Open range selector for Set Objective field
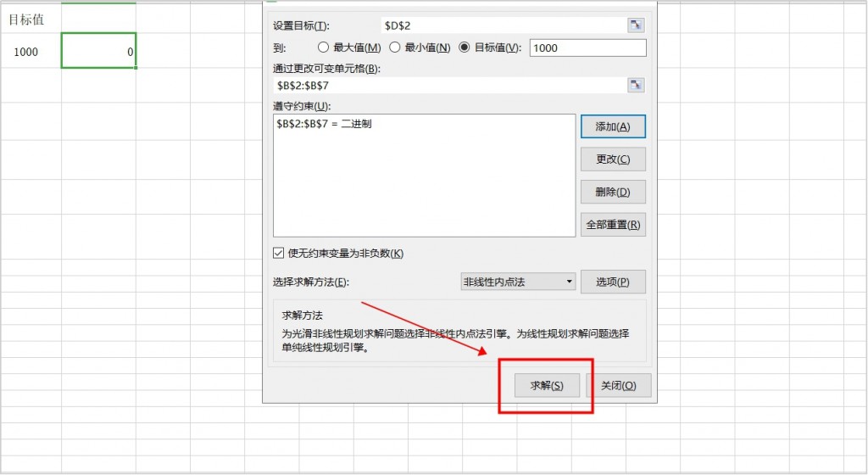 click(636, 25)
